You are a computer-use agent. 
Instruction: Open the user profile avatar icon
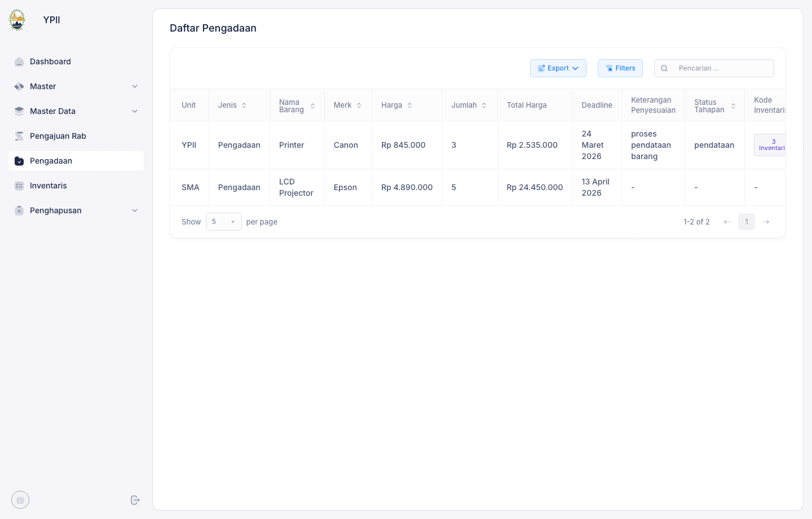(20, 500)
